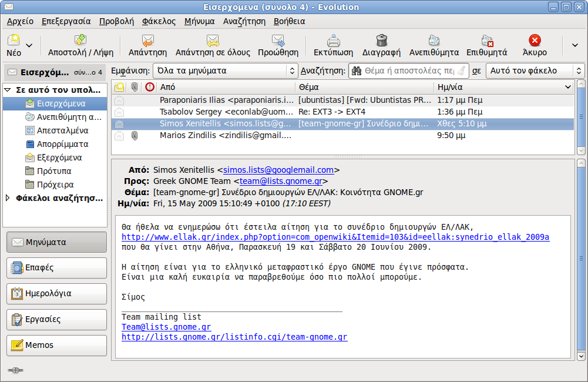Switch to the Μηνύματα mail view

[56, 242]
